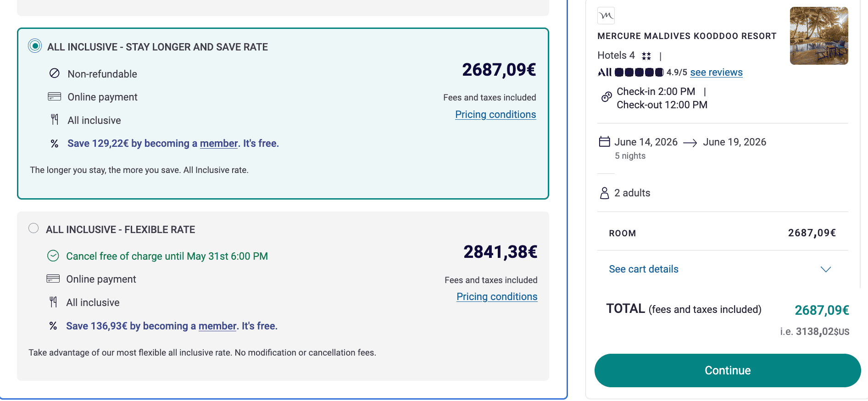Select the Stay Longer and Save Rate radio button
The image size is (868, 401).
pos(35,46)
